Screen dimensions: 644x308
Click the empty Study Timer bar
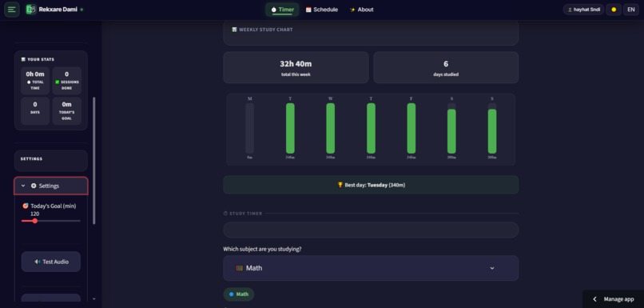(371, 230)
